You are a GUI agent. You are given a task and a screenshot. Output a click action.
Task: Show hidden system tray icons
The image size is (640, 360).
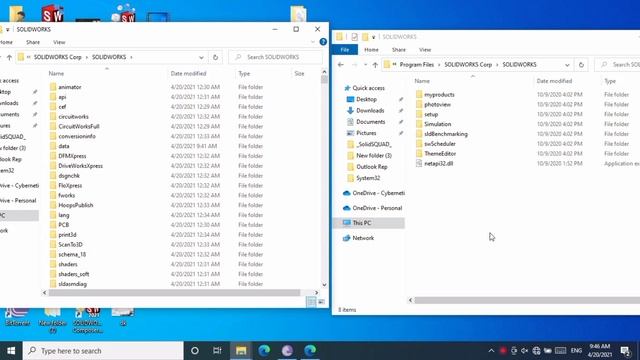pos(491,351)
